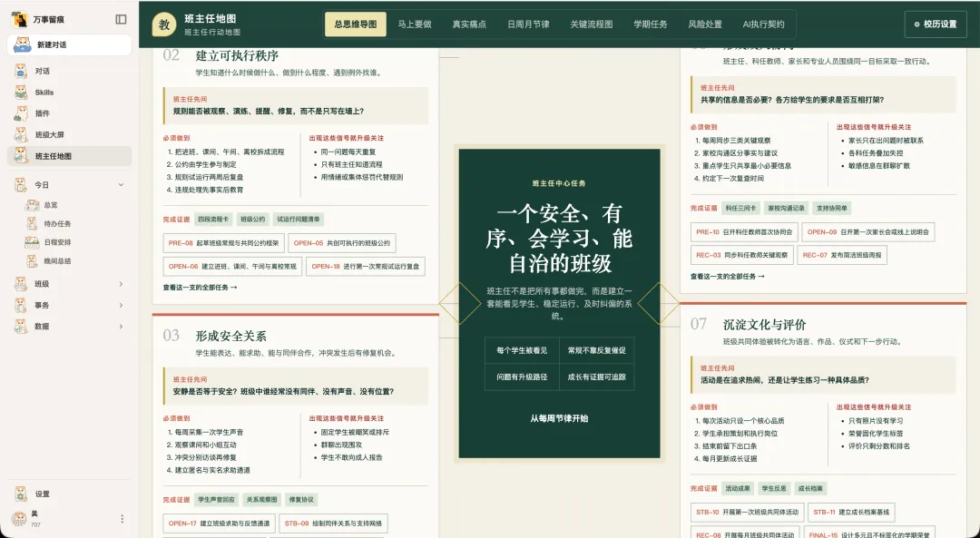The width and height of the screenshot is (980, 538).
Task: Expand the 数据 section chevron
Action: coord(122,327)
